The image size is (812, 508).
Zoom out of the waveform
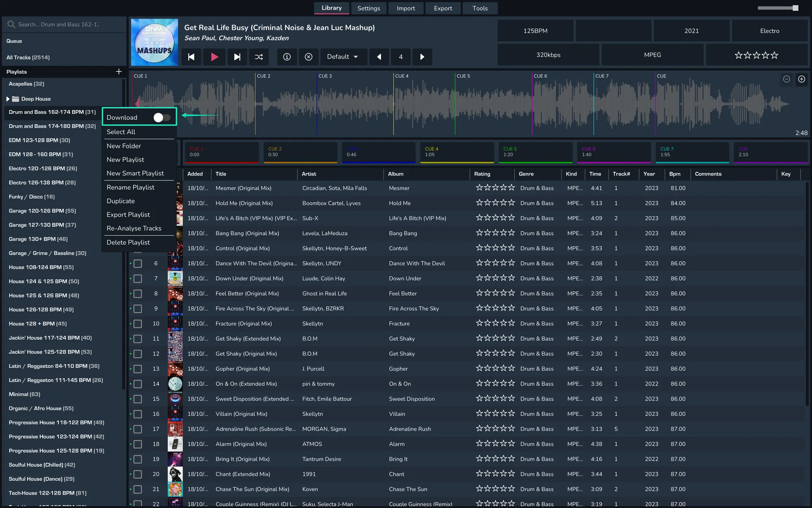pyautogui.click(x=786, y=79)
